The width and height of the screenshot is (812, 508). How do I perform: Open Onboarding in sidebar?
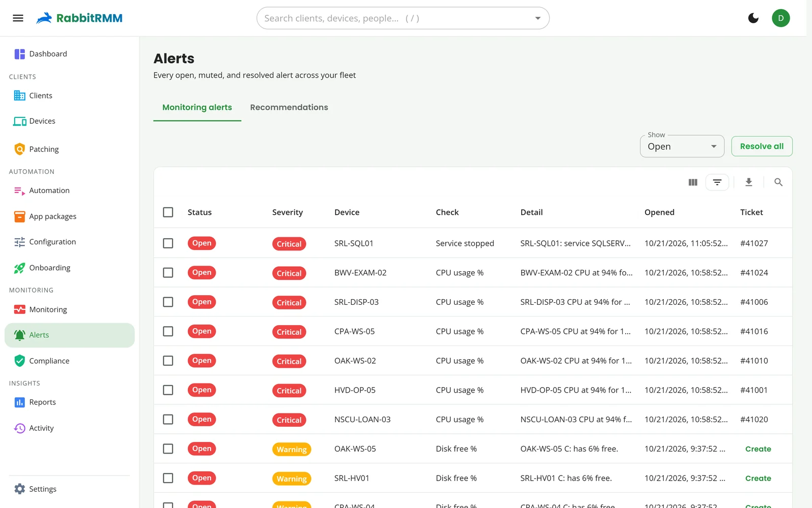70,268
